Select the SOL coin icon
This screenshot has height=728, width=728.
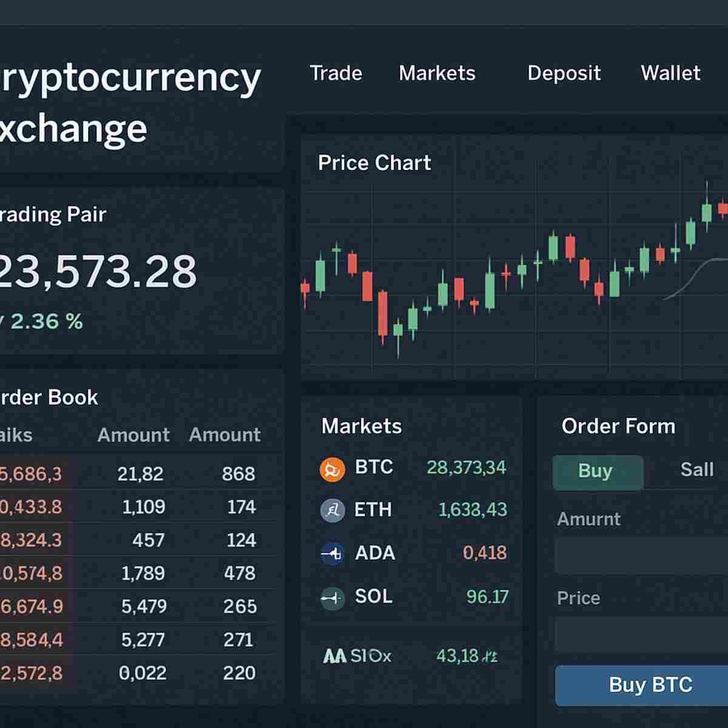click(332, 597)
